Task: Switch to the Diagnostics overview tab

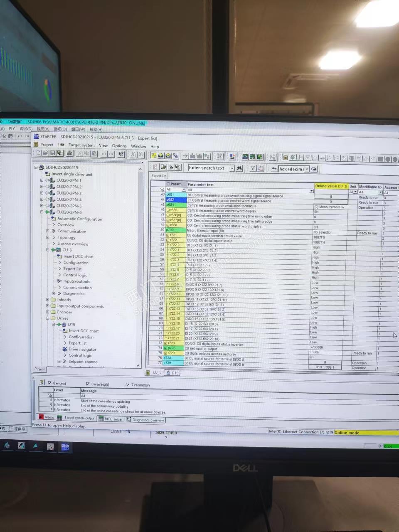Action: tap(145, 420)
